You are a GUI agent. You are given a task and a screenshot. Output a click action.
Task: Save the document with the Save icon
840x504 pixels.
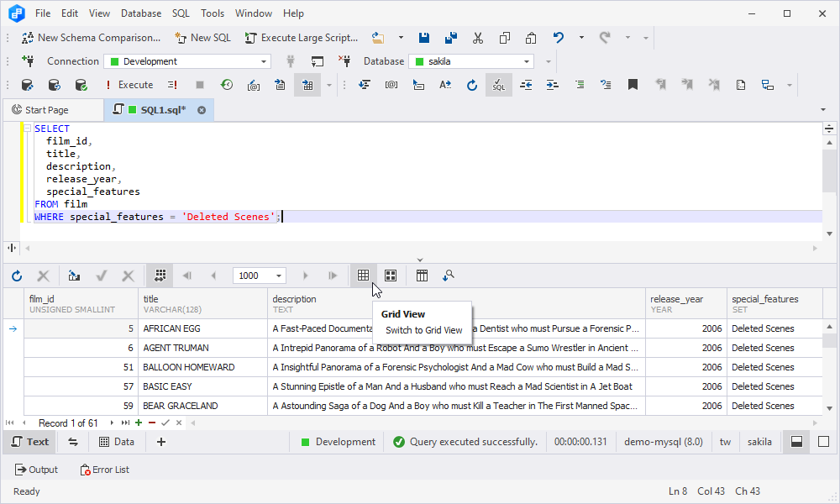424,38
